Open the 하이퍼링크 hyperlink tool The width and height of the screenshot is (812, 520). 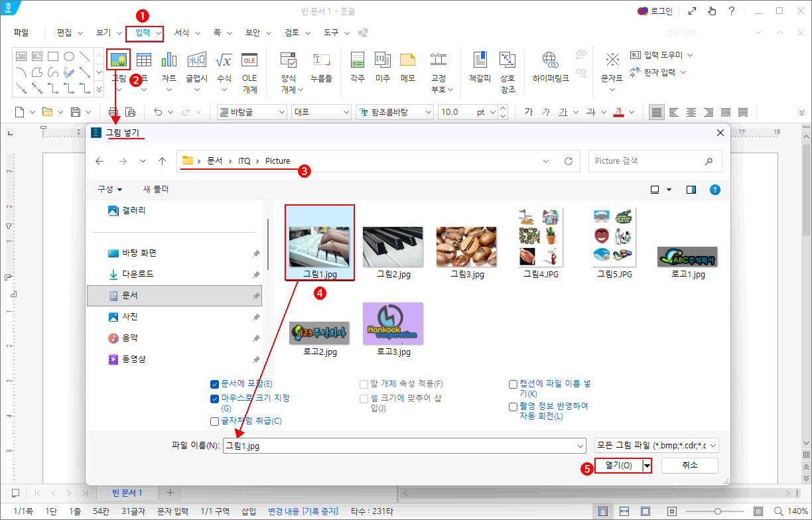point(550,60)
